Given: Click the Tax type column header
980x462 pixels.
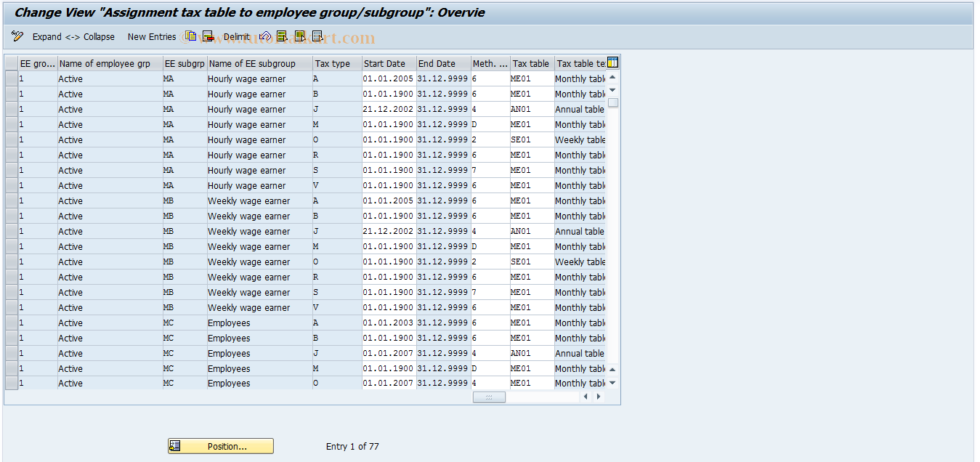Looking at the screenshot, I should point(338,63).
